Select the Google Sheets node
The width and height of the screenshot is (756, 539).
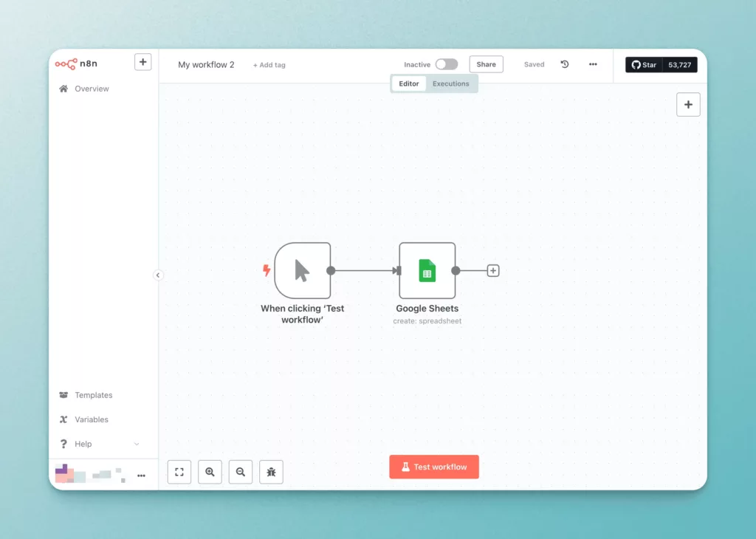pos(427,270)
